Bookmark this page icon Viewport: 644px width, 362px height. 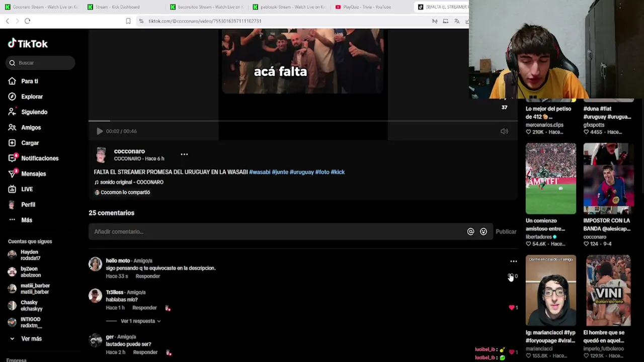point(128,21)
